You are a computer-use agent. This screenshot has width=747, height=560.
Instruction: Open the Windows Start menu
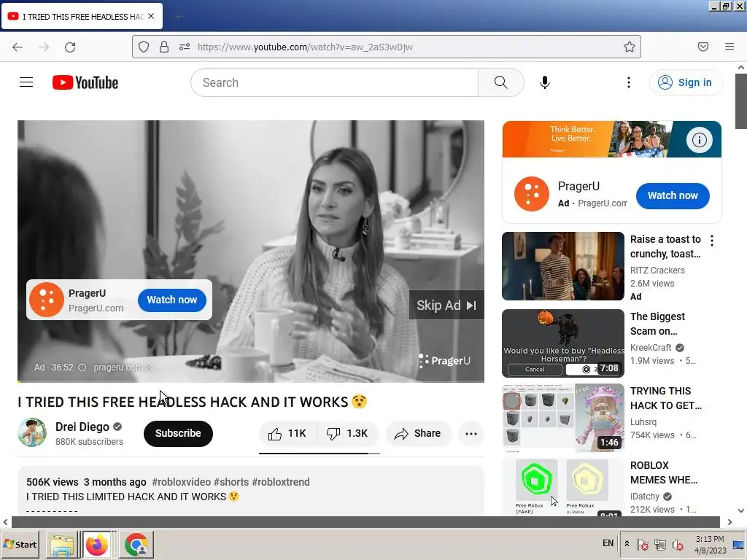(20, 544)
